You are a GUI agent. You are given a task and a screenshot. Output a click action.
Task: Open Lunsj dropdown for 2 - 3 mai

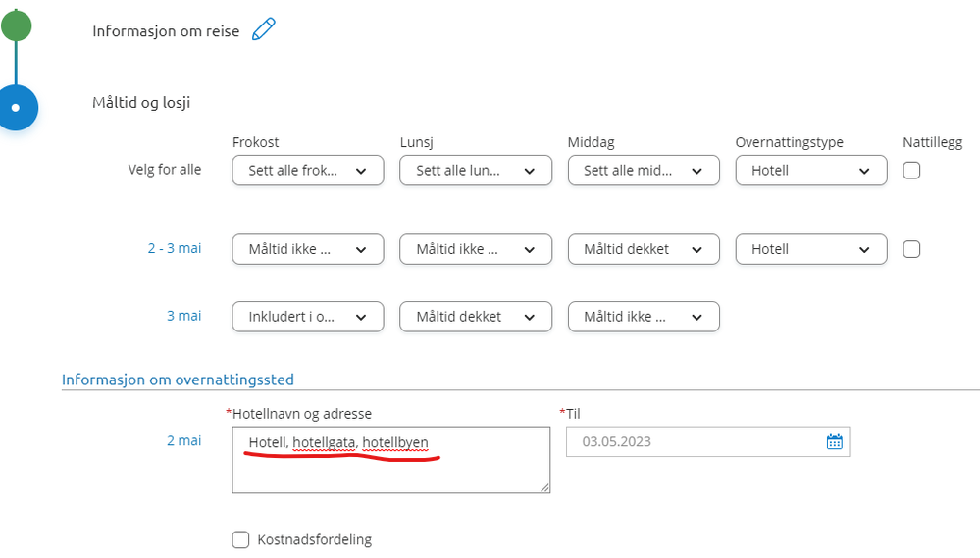tap(476, 249)
